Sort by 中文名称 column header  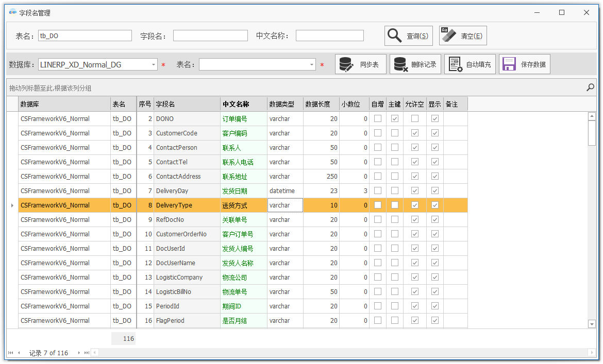pos(244,104)
